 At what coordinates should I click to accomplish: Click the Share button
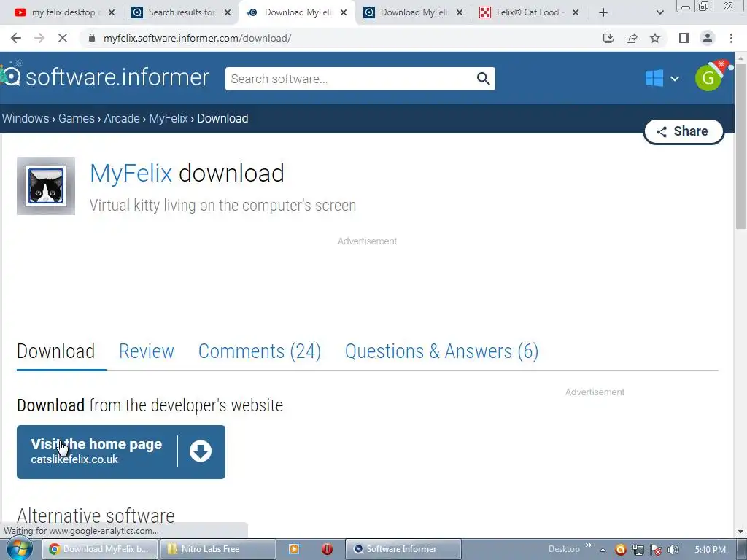coord(683,131)
